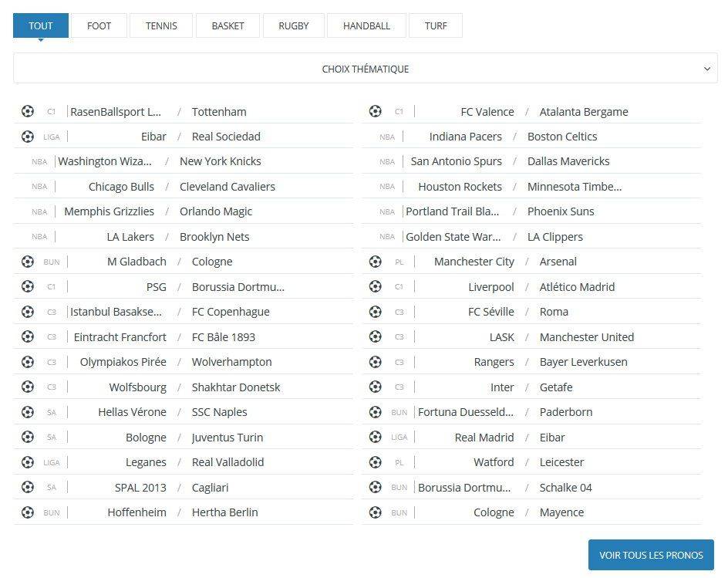Click the football icon for Istanbul Basaksehir / FC Copenhague
The image size is (728, 578).
click(28, 312)
